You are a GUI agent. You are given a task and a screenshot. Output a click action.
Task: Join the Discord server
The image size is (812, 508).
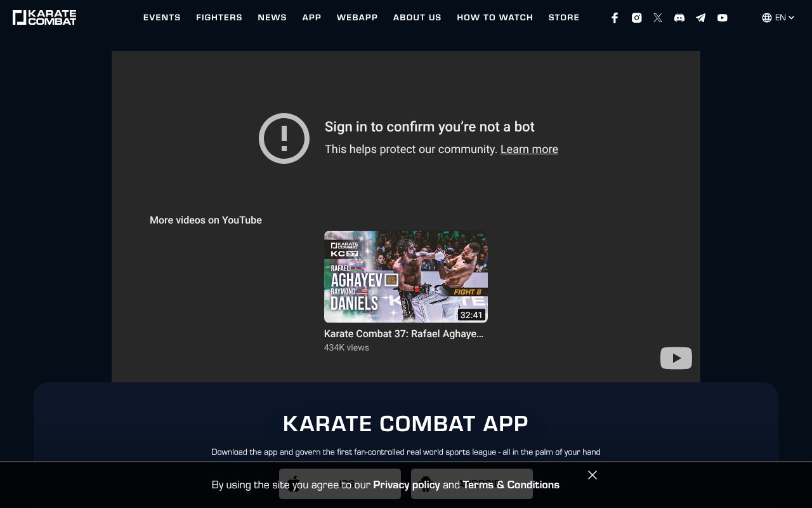coord(679,17)
